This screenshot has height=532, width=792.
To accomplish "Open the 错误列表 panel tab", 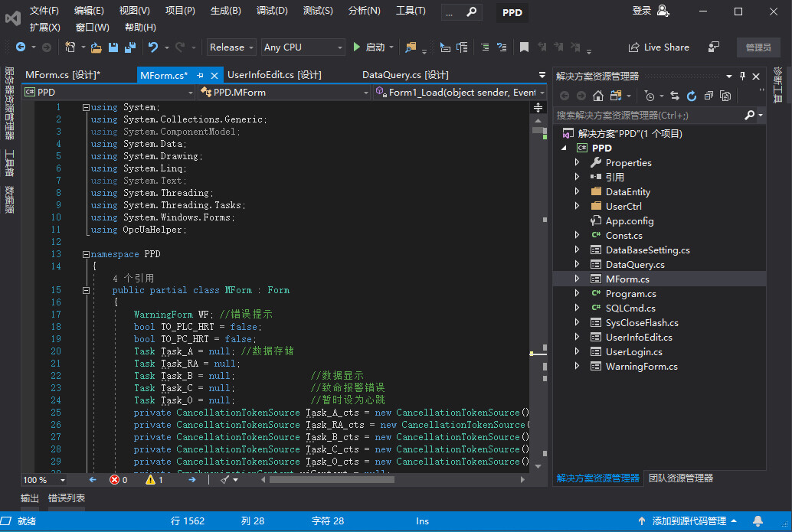I will [67, 498].
